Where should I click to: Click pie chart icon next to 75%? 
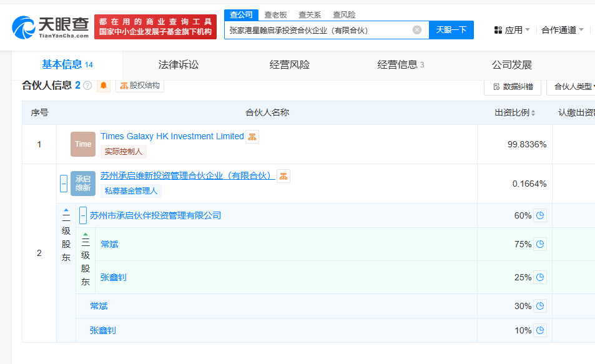(540, 244)
